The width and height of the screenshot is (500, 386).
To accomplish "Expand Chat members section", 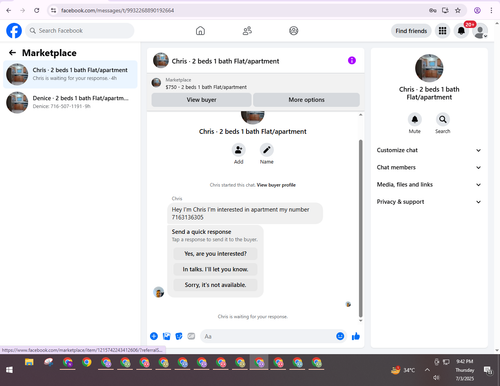I will pyautogui.click(x=429, y=167).
